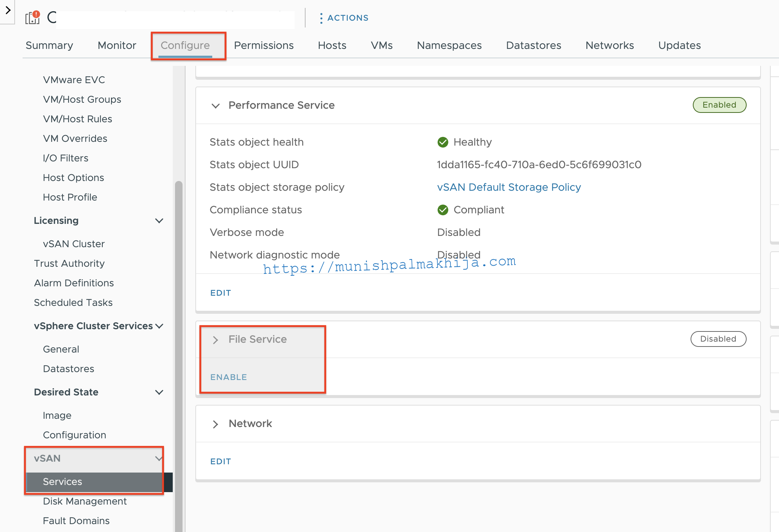Screen dimensions: 779x532
Task: Click the sidebar vertical scrollbar
Action: pos(179,356)
